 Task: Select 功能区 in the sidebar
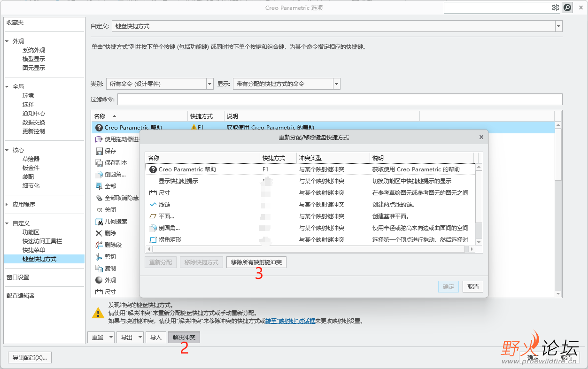click(31, 232)
